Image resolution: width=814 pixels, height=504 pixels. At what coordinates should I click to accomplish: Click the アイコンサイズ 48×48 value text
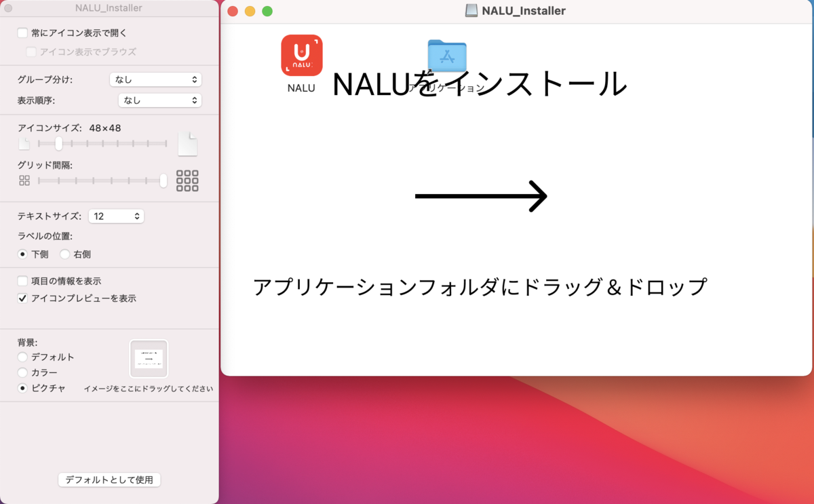(x=105, y=128)
